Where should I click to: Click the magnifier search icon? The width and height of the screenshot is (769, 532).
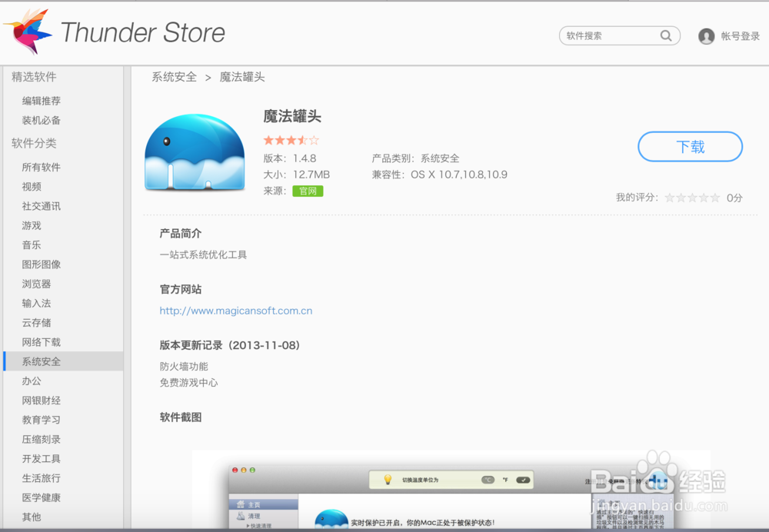point(665,36)
